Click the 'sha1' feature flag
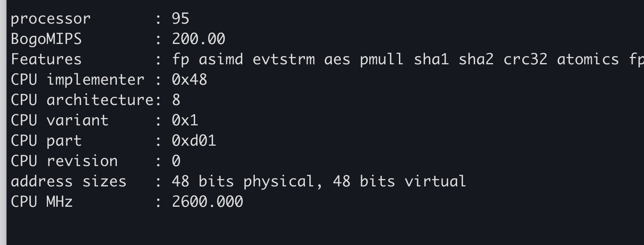 point(431,59)
